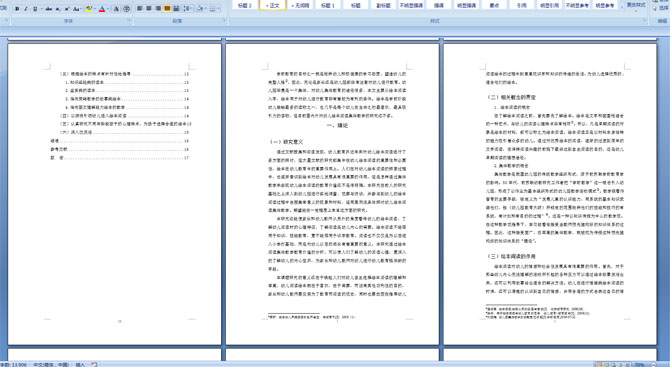Toggle the highlighted justify alignment button
Viewport: 670px width, 367px height.
(x=167, y=9)
